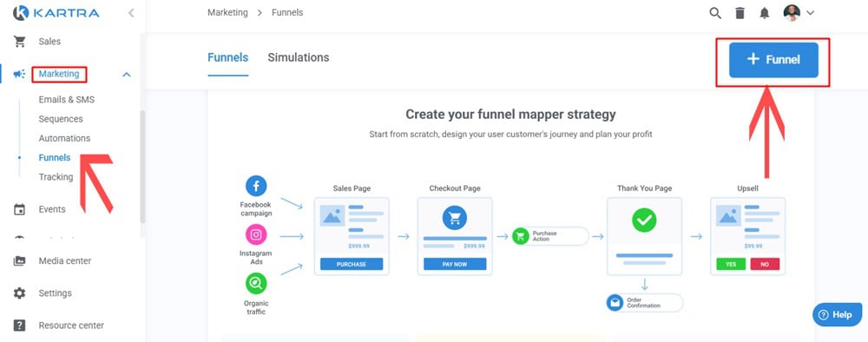
Task: Click the Upsell card image placeholder
Action: point(728,216)
